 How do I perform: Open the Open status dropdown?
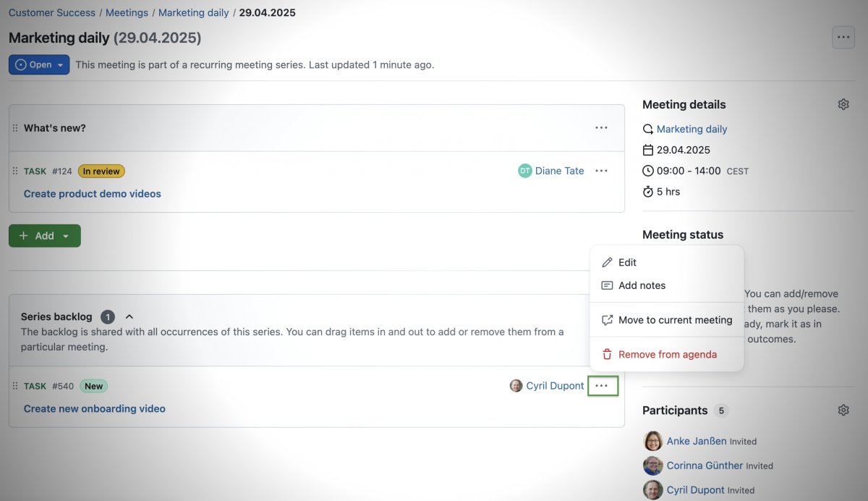click(39, 64)
